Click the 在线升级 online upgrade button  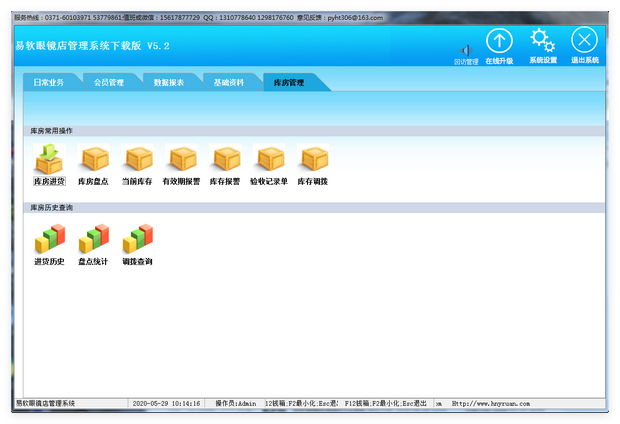pyautogui.click(x=499, y=42)
